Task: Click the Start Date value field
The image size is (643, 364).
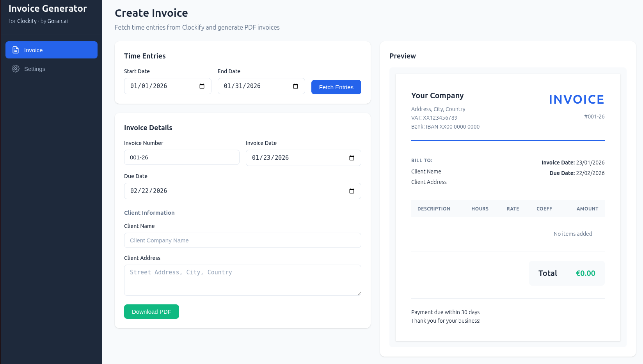Action: pos(160,86)
